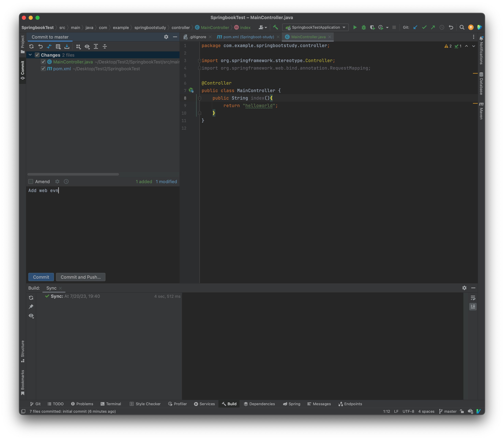The height and width of the screenshot is (440, 504).
Task: Uncheck MainController.java in changes list
Action: pyautogui.click(x=43, y=62)
